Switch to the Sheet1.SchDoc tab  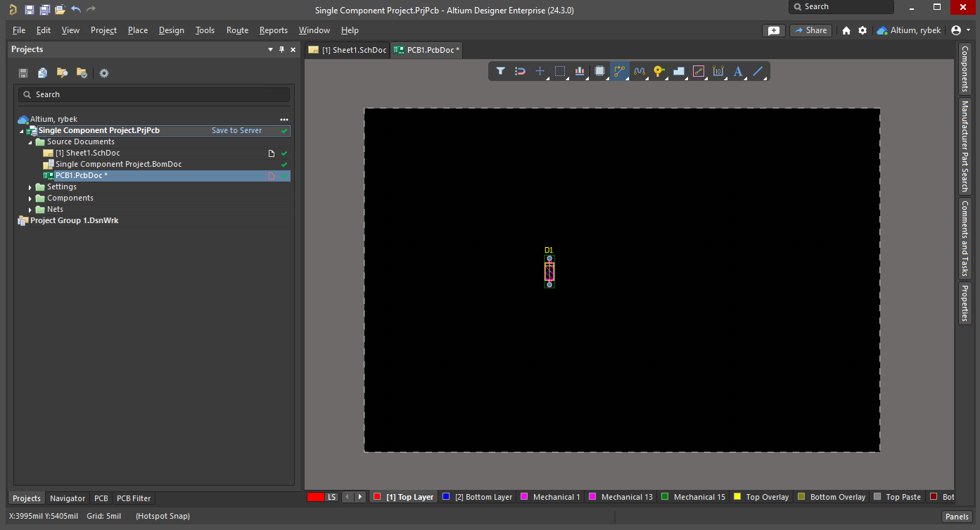[348, 50]
